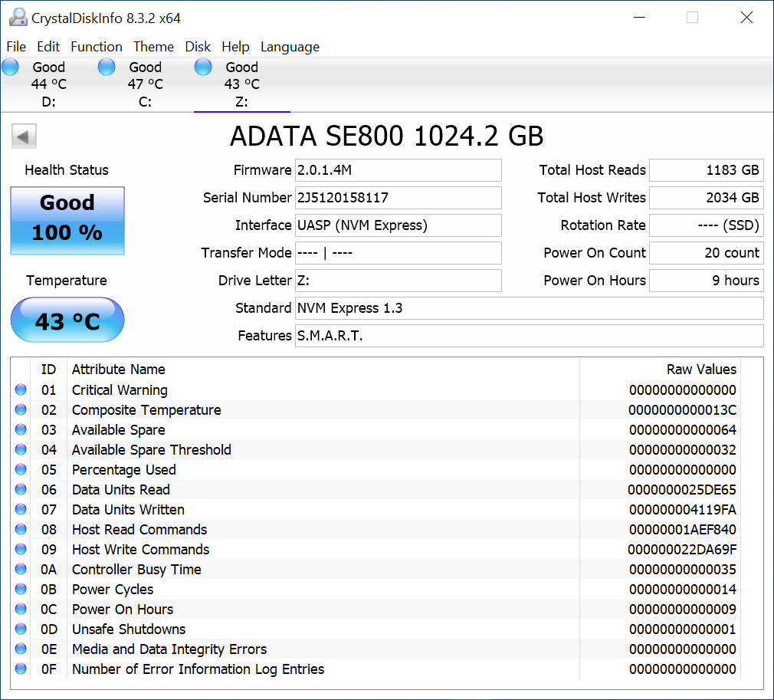Open the Theme menu

(x=153, y=47)
